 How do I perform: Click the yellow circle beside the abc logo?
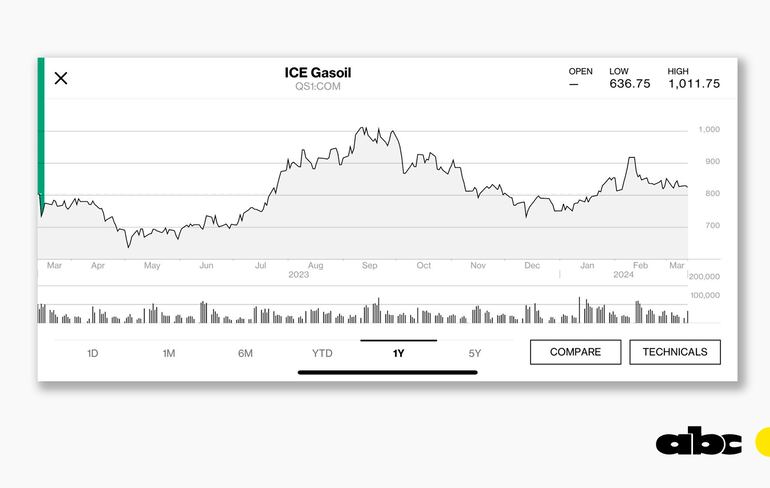coord(762,441)
